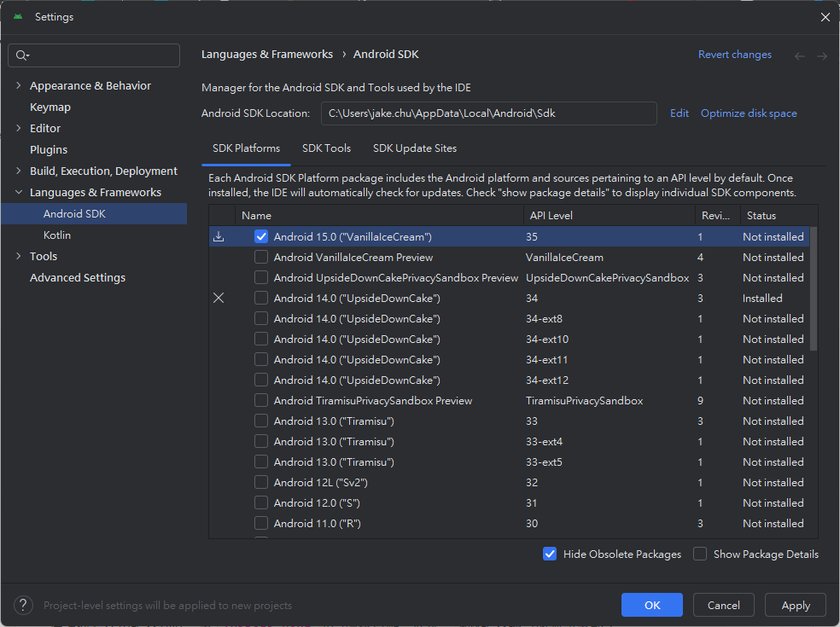Expand Appearance & Behavior section
This screenshot has width=840, height=627.
tap(19, 85)
